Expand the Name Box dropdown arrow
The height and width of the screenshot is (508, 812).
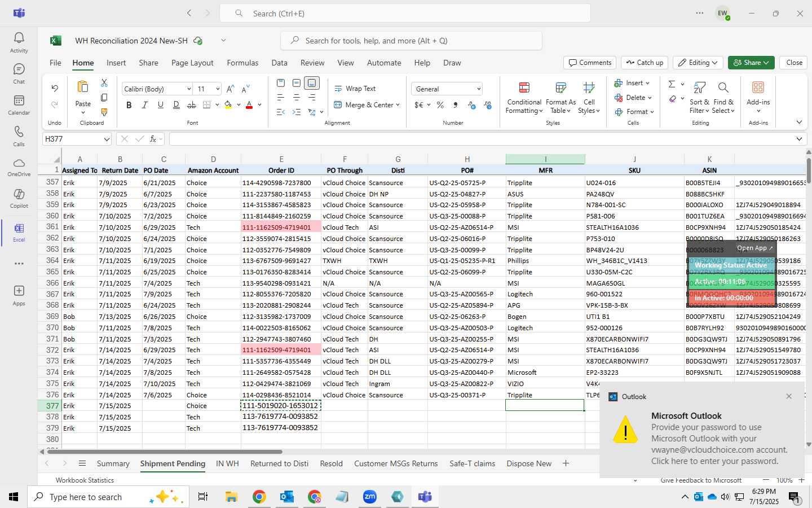click(x=107, y=139)
